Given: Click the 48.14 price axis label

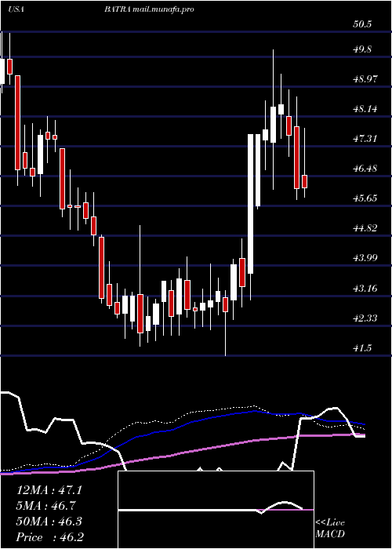Looking at the screenshot, I should coord(365,109).
